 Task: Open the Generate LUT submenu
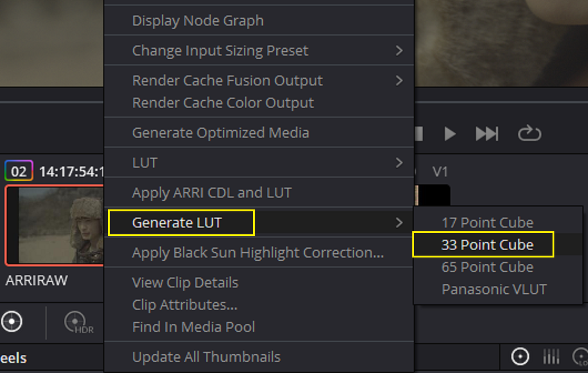point(259,222)
